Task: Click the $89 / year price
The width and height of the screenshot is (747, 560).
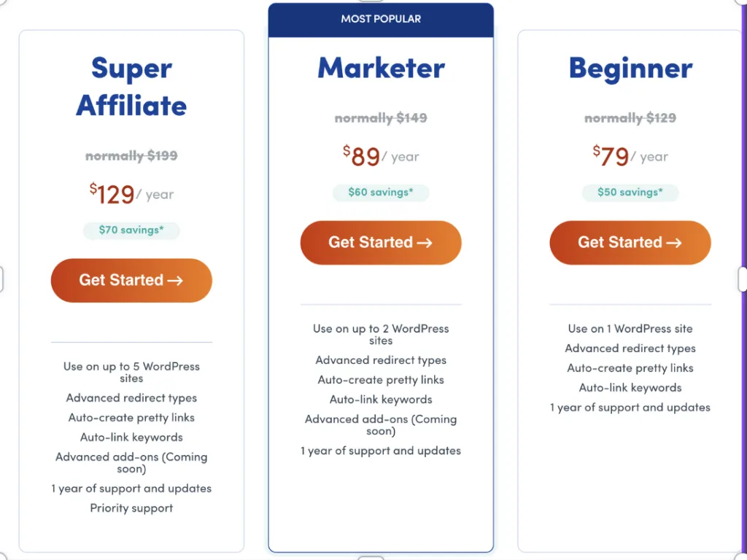Action: coord(381,156)
